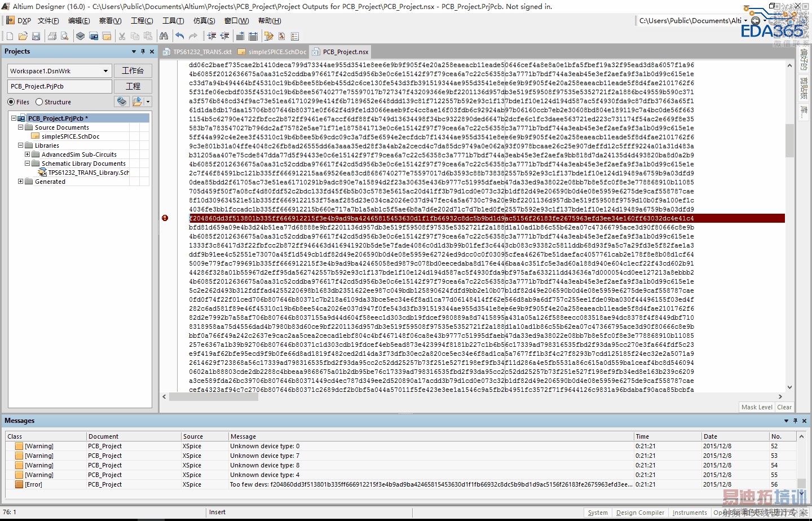Undo the last action
812x521 pixels.
pyautogui.click(x=180, y=36)
